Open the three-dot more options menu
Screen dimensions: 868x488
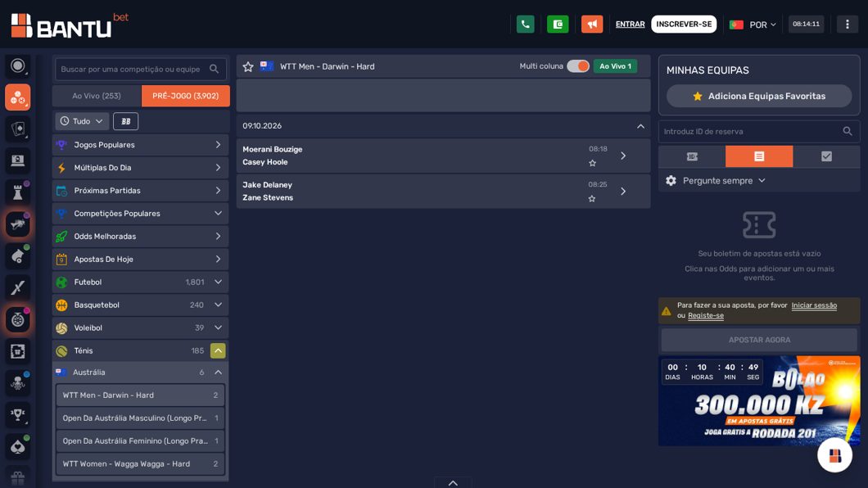[847, 25]
